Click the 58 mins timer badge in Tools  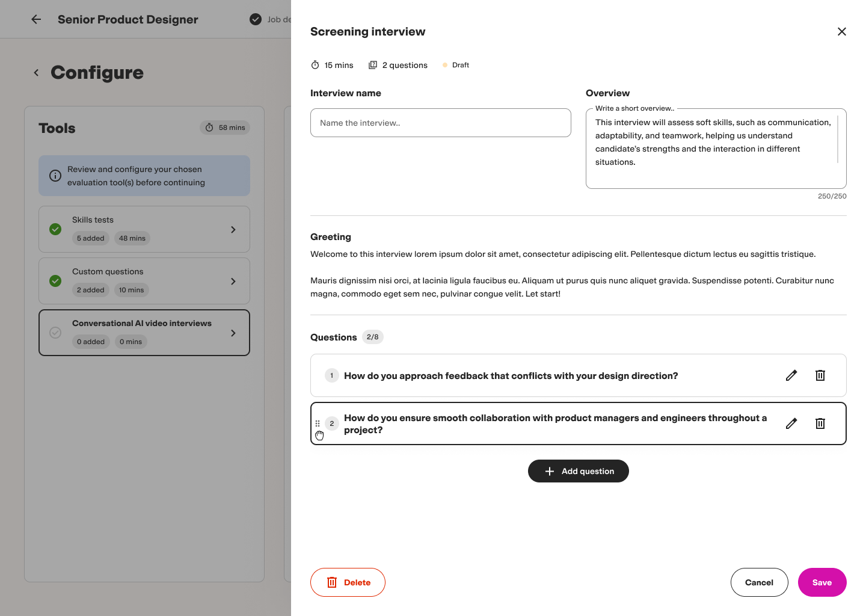click(x=225, y=128)
